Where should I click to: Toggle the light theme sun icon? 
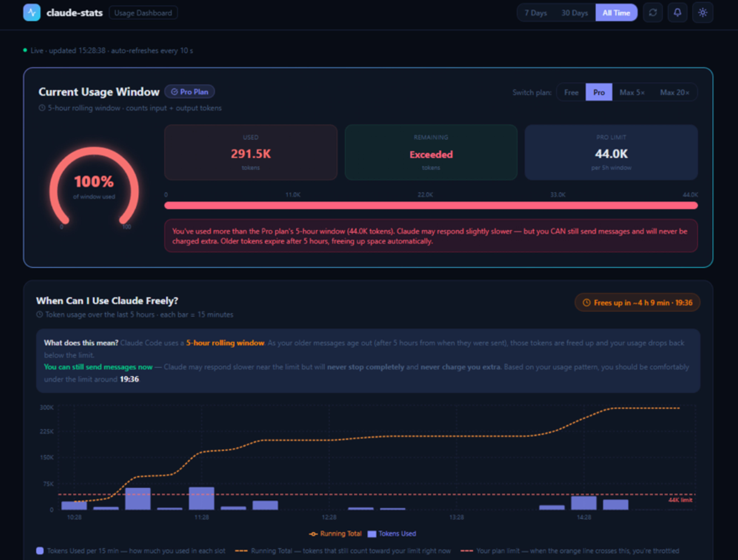(703, 13)
